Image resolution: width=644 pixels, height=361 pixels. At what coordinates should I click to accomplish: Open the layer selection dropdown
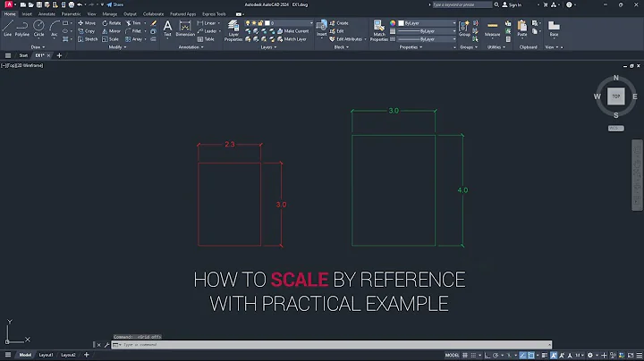278,23
